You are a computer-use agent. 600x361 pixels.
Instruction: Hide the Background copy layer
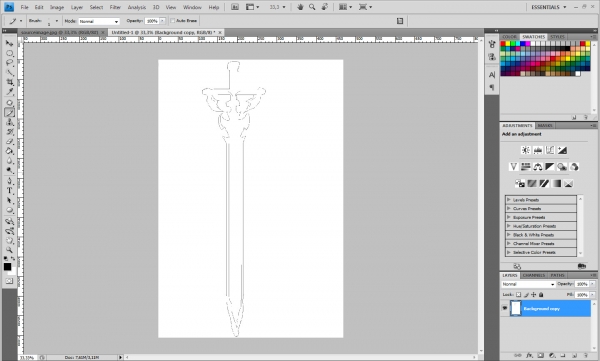pos(505,308)
